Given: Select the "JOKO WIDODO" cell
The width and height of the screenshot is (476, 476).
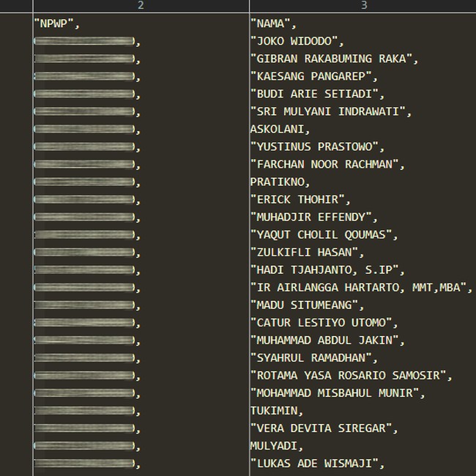Looking at the screenshot, I should (297, 41).
